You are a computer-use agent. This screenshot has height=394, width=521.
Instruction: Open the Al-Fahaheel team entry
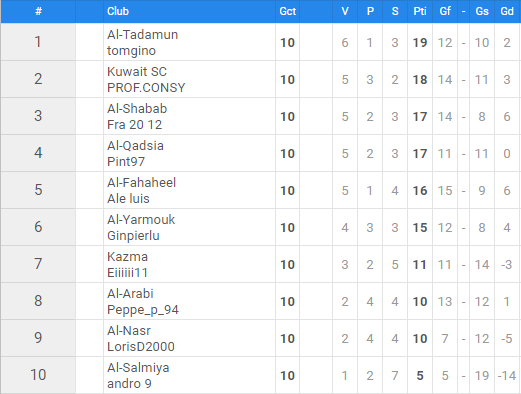tap(141, 183)
